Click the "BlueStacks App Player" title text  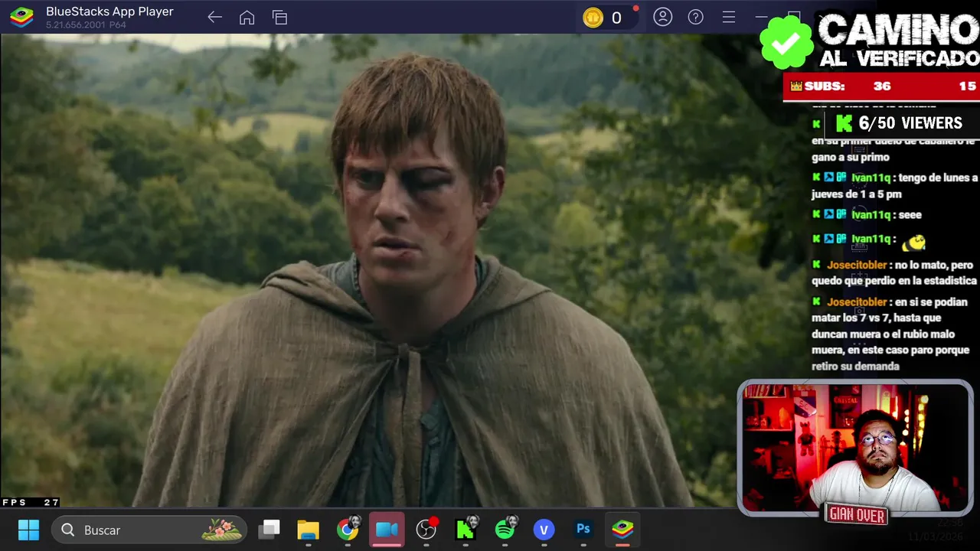[109, 11]
